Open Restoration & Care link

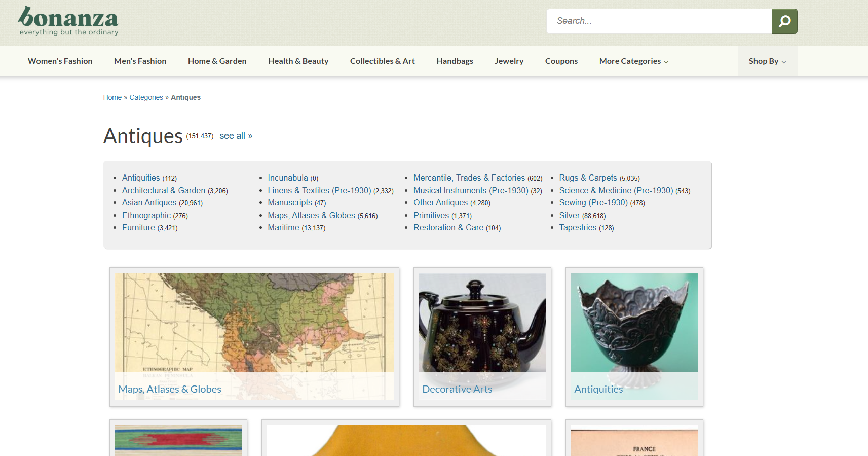coord(448,228)
